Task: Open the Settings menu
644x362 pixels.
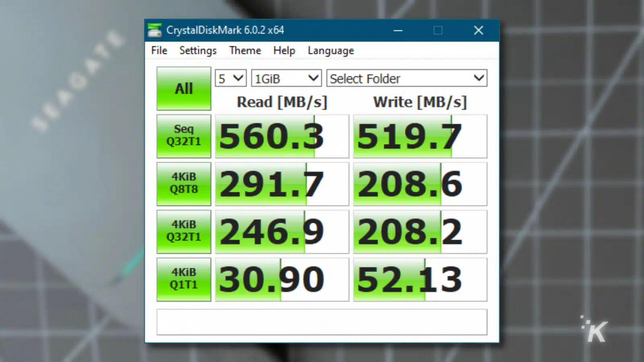Action: tap(198, 50)
